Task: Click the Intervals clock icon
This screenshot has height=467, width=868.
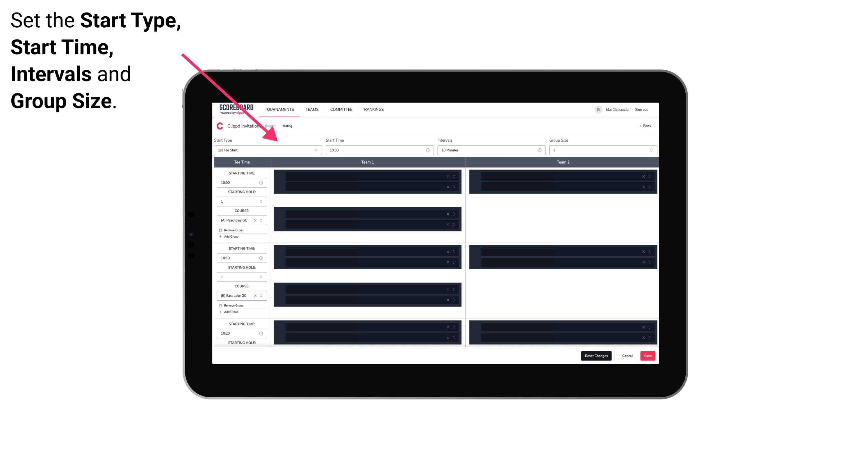Action: point(539,150)
